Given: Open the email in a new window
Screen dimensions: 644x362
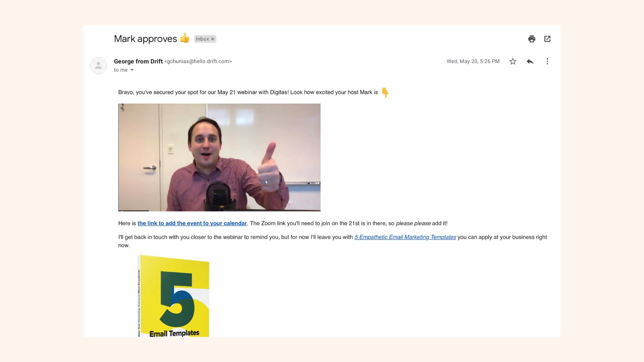Looking at the screenshot, I should click(547, 39).
